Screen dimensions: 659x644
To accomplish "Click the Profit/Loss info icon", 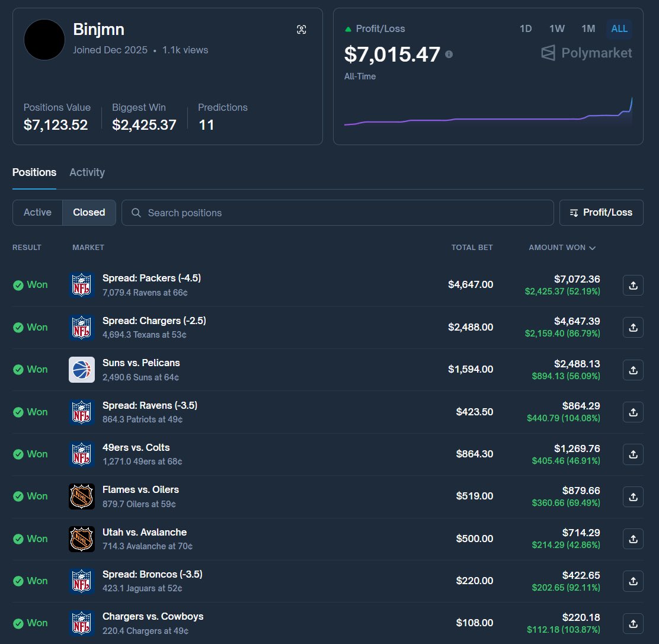I will pos(449,54).
